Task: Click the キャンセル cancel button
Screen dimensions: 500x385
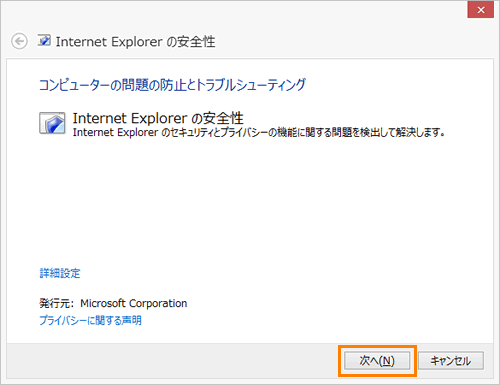Action: [x=451, y=361]
